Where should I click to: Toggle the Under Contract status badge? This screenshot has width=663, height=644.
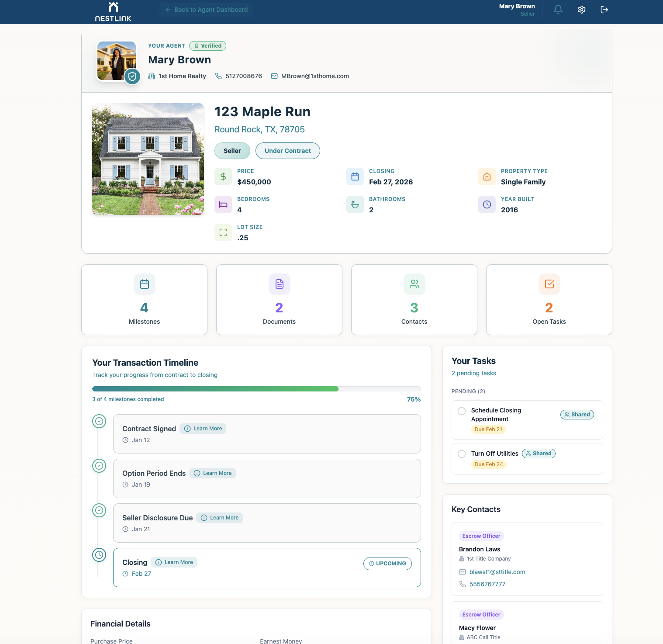coord(287,150)
